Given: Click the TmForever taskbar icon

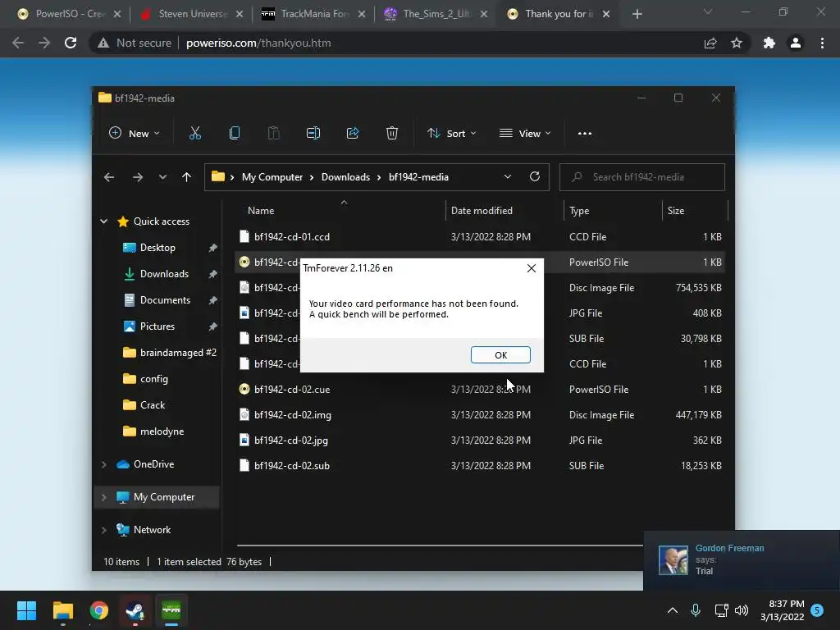Looking at the screenshot, I should coord(171,610).
